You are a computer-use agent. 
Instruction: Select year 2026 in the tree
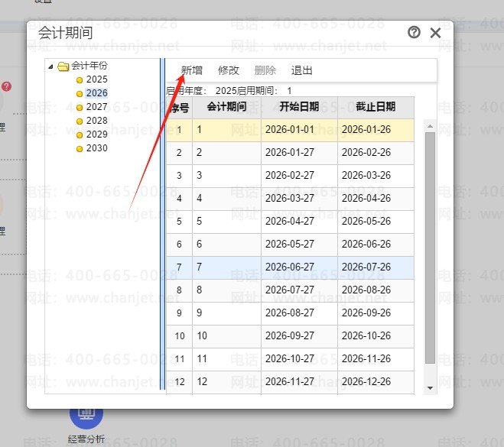(x=97, y=93)
